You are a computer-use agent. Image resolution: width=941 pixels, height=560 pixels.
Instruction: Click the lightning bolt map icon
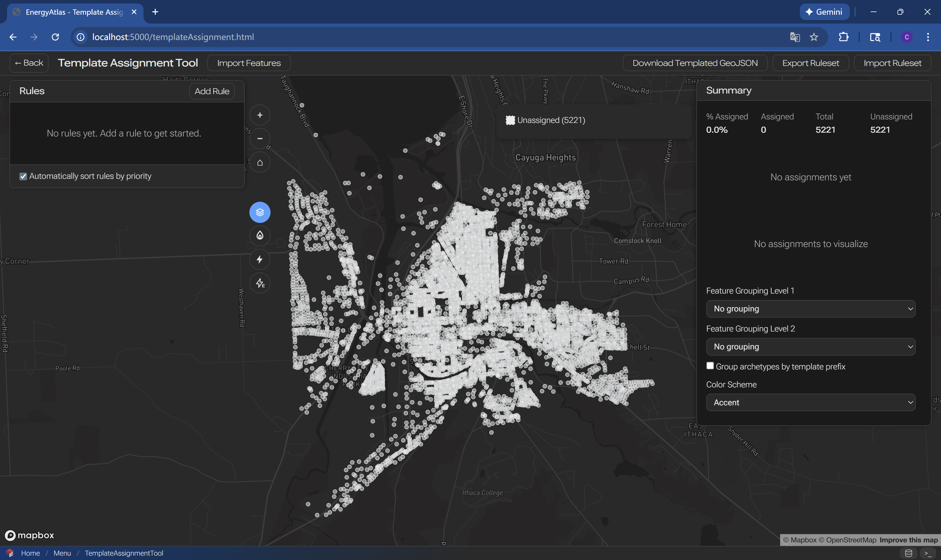click(260, 259)
